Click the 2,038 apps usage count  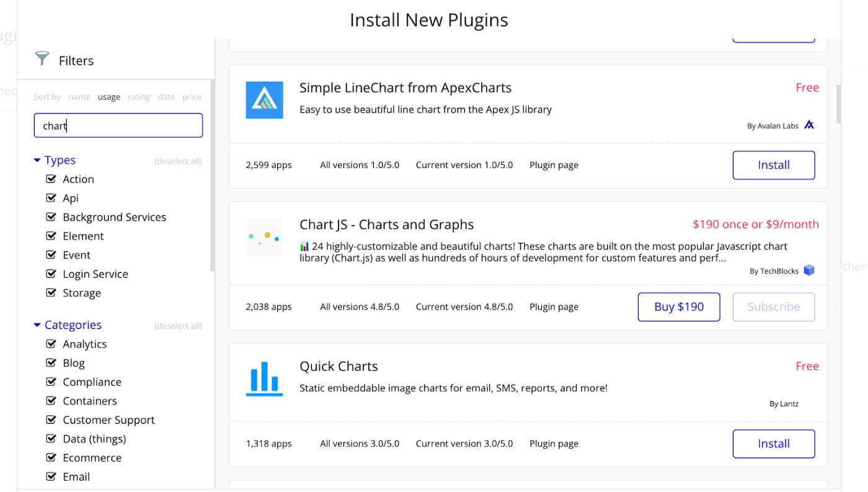[x=268, y=307]
